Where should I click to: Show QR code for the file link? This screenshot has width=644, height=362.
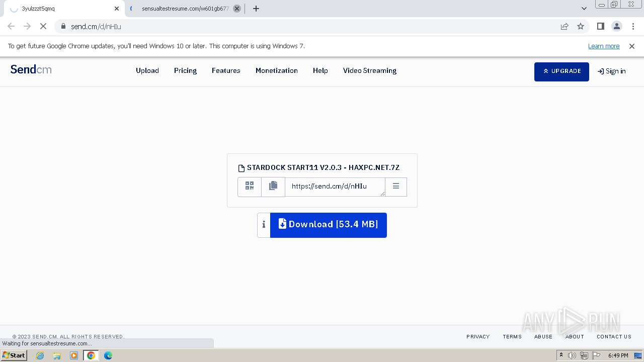point(250,187)
